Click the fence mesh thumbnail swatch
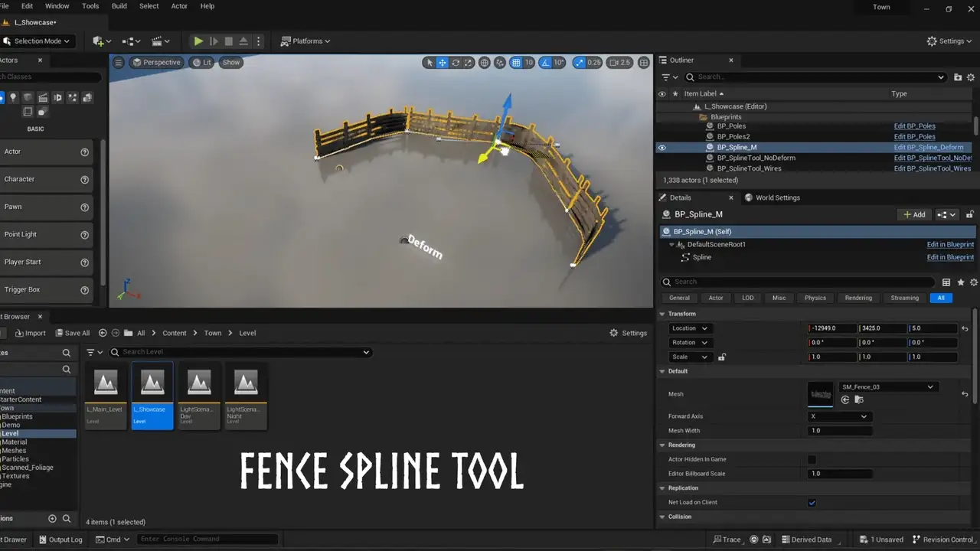980x551 pixels. (x=820, y=394)
